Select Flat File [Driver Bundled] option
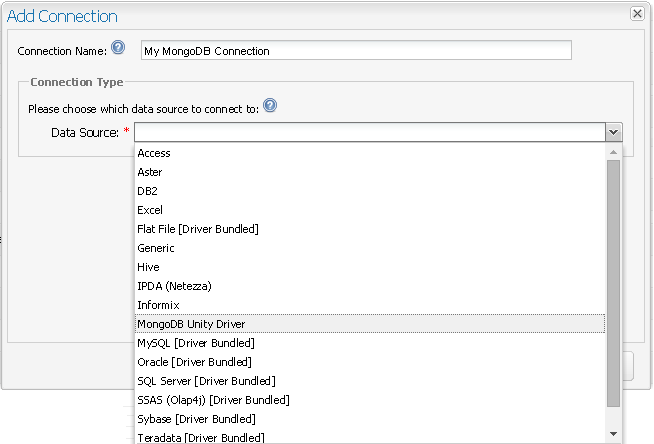This screenshot has height=444, width=654. tap(198, 229)
